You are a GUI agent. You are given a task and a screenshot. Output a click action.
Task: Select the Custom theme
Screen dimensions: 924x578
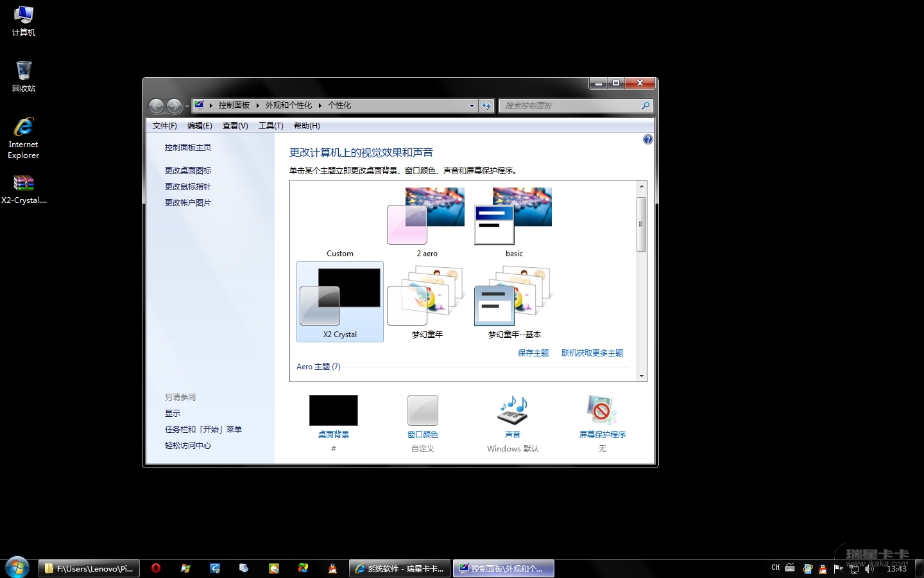pos(340,222)
